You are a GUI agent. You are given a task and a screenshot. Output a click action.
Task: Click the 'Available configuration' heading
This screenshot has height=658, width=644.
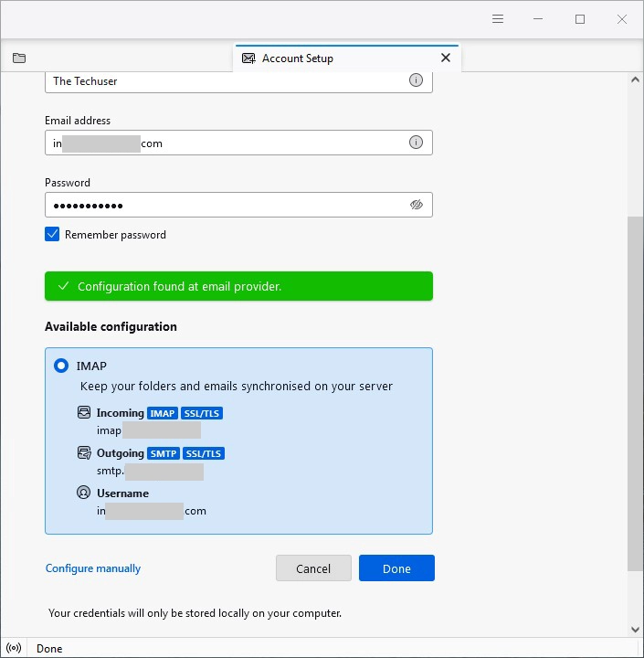(111, 326)
